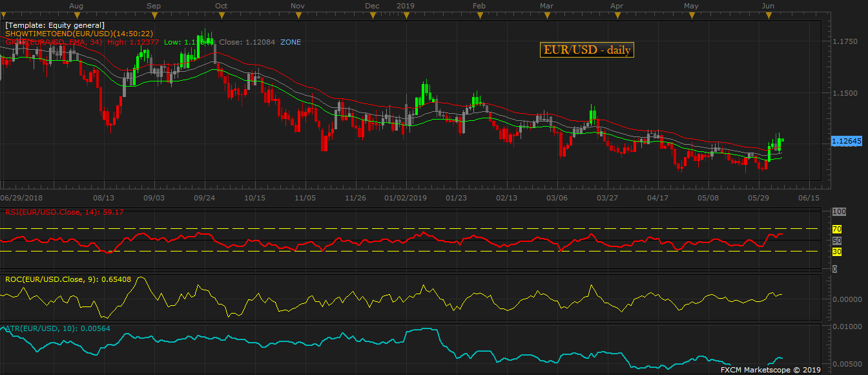Select the EUR/USD - daily chart title box
Screen dimensions: 868x375
[586, 50]
